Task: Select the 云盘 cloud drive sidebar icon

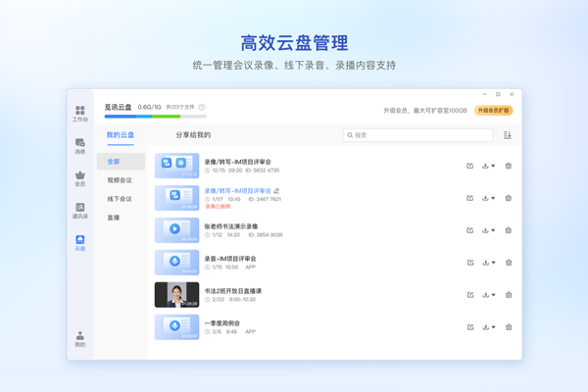Action: 80,243
